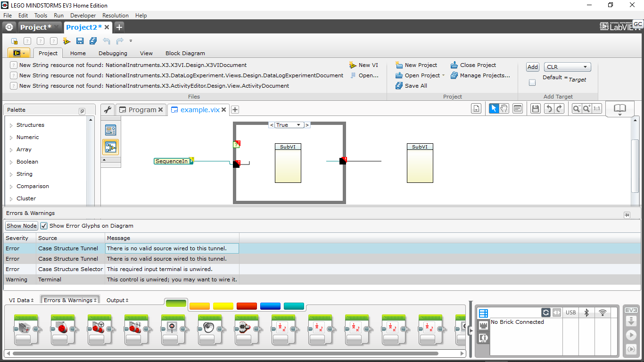This screenshot has width=644, height=362.
Task: Click the Move Tank block
Action: click(x=136, y=330)
